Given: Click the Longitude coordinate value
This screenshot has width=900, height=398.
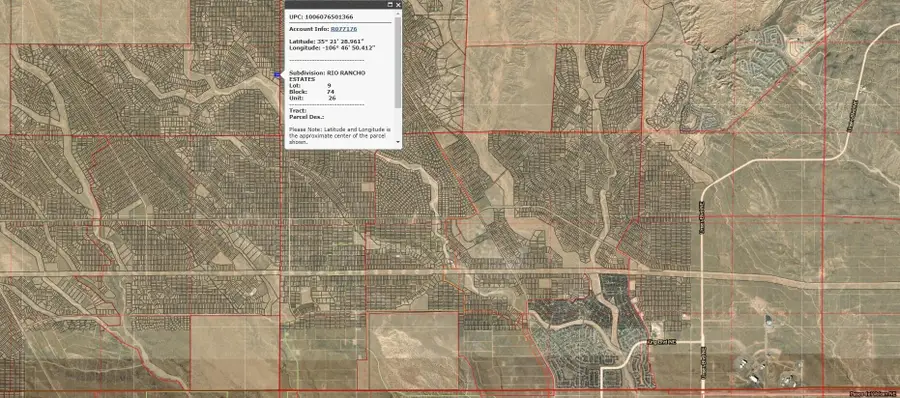Looking at the screenshot, I should tap(347, 48).
